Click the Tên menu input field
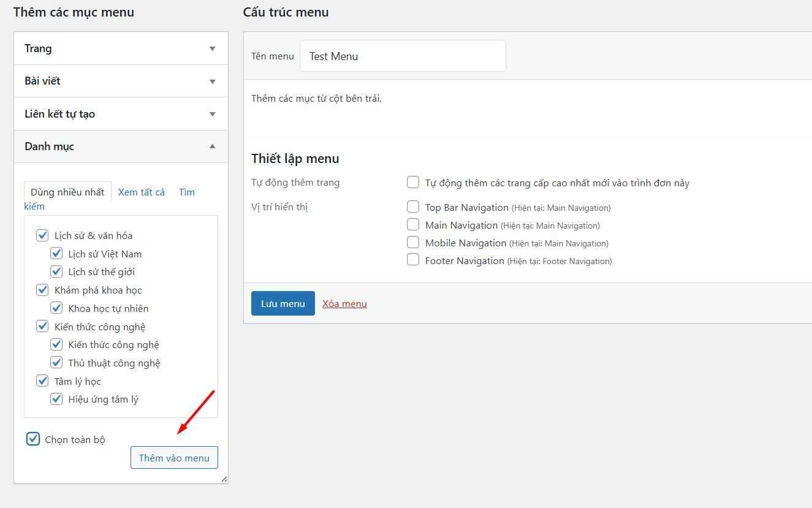The height and width of the screenshot is (508, 812). click(403, 56)
